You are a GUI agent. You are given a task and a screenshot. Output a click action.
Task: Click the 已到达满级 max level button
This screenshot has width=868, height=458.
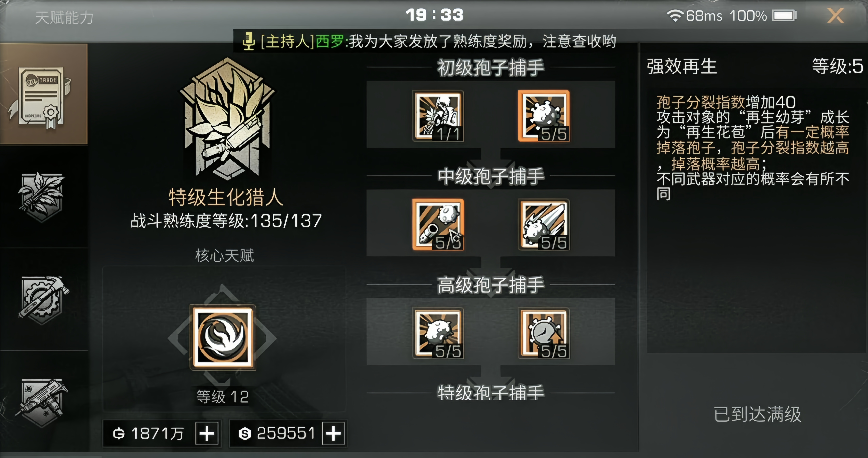tap(757, 414)
